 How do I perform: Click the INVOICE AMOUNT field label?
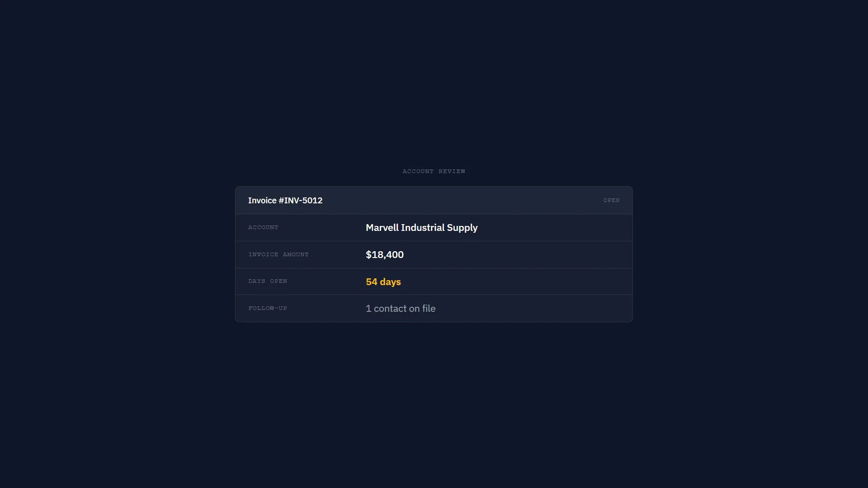pos(278,254)
